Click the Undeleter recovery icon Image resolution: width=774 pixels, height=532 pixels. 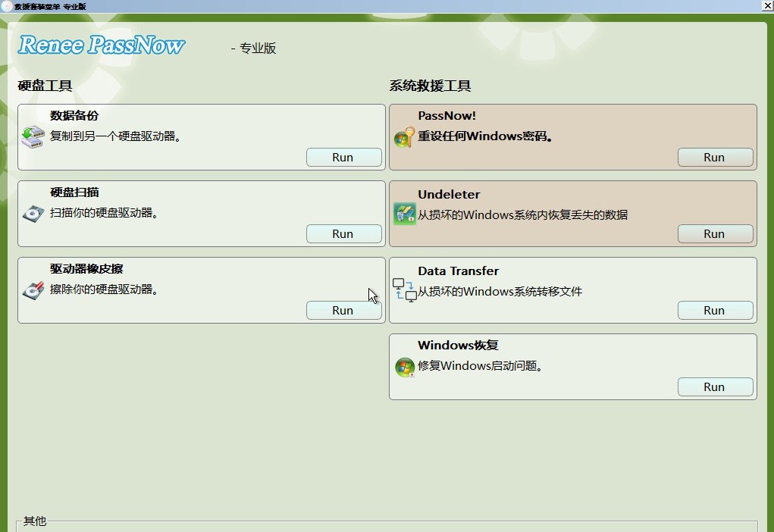[404, 214]
